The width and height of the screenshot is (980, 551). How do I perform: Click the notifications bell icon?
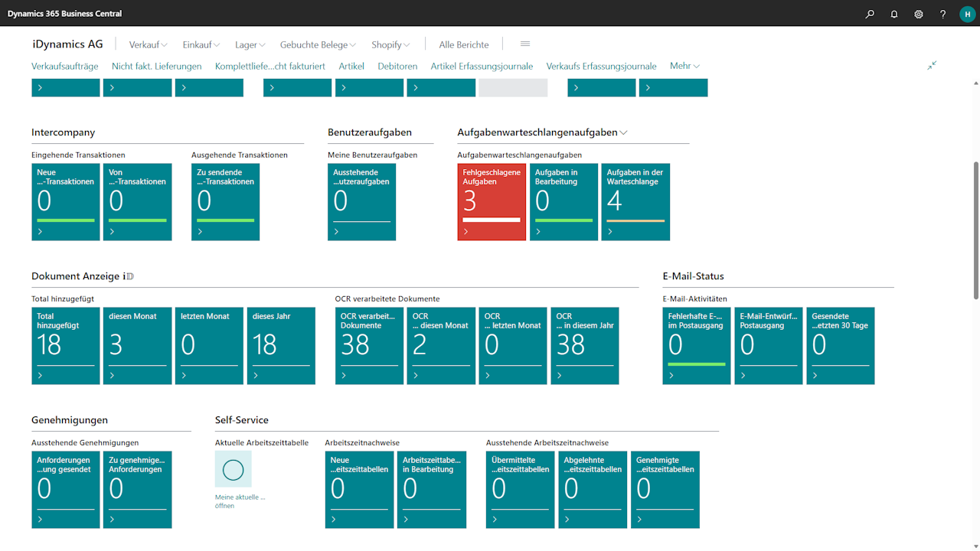894,14
